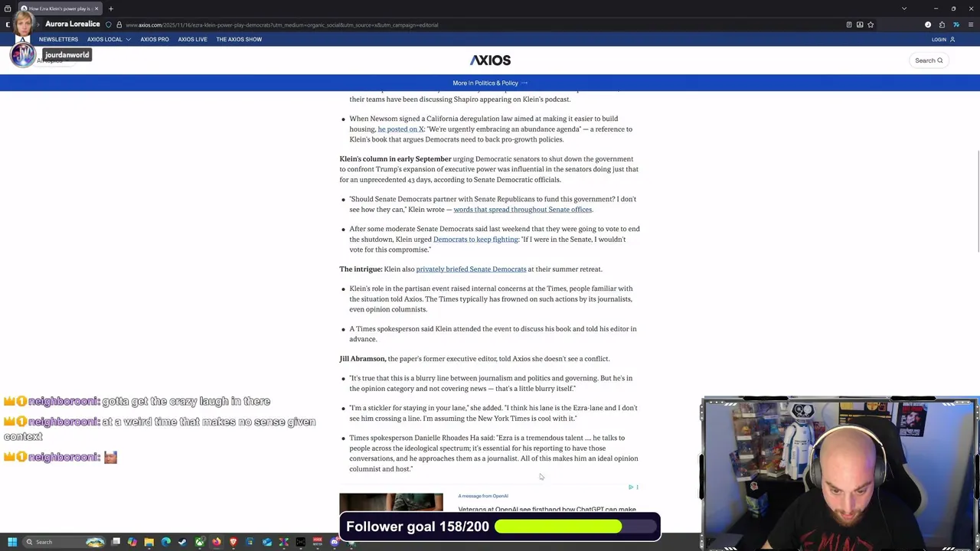Screen dimensions: 980x551
Task: Open AXIOS PRO in navigation
Action: pos(155,39)
